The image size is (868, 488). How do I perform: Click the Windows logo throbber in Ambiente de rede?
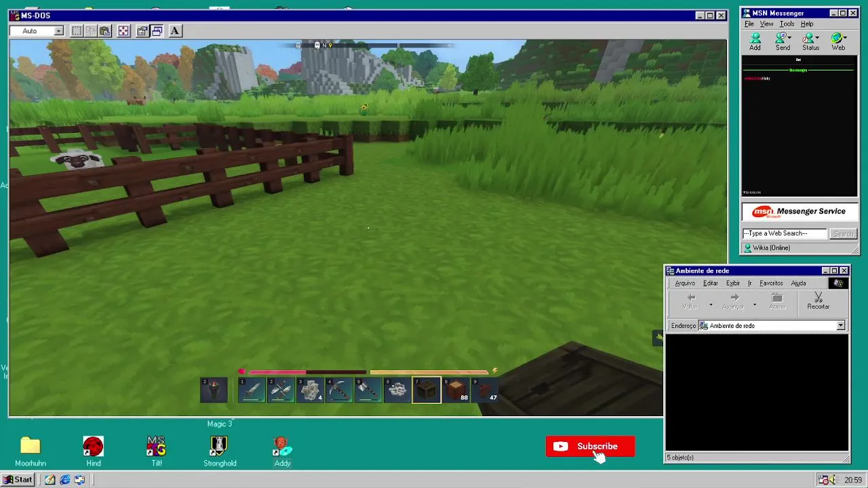coord(838,283)
